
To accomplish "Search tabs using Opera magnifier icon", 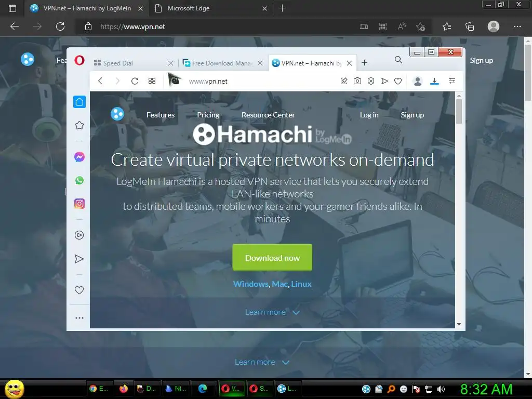I will pos(398,60).
